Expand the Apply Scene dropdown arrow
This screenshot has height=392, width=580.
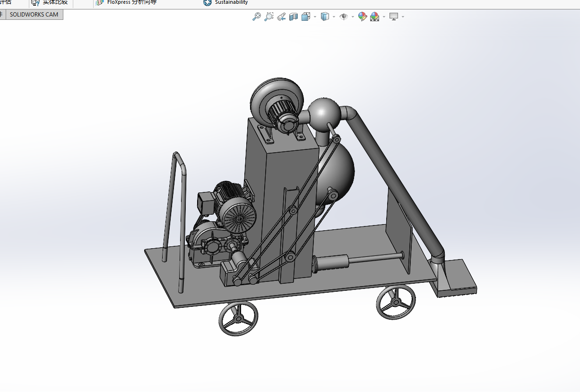[384, 17]
